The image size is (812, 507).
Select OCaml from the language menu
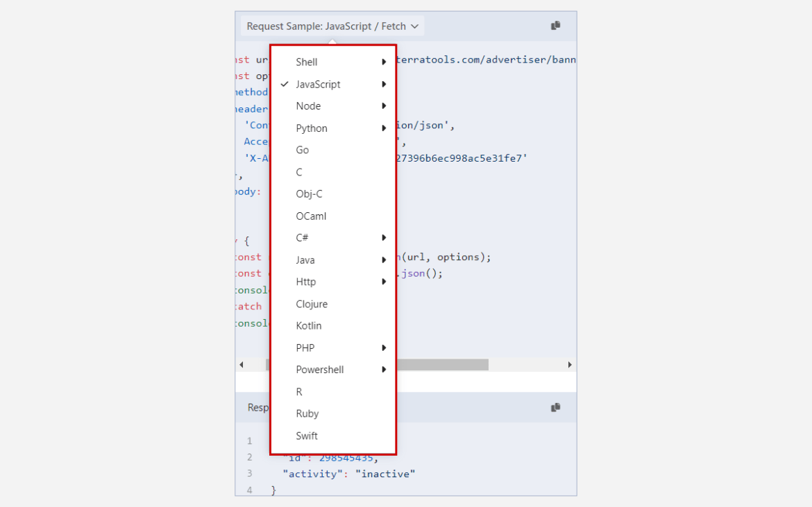point(311,216)
